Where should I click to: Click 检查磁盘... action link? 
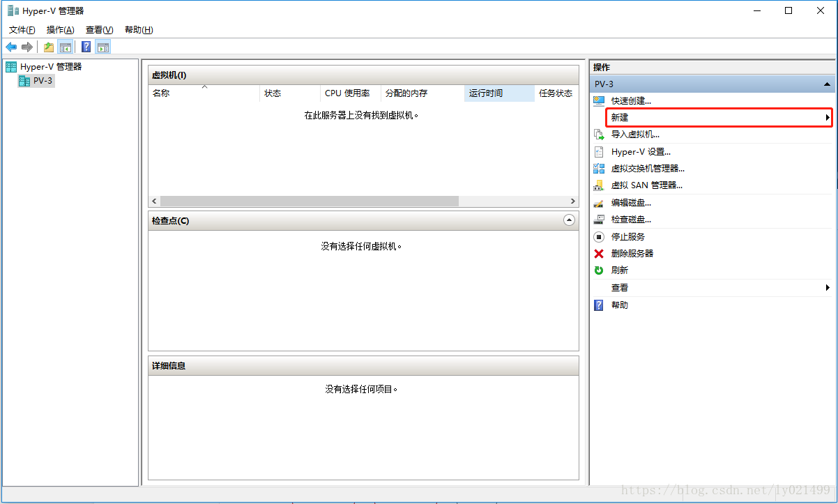point(631,220)
